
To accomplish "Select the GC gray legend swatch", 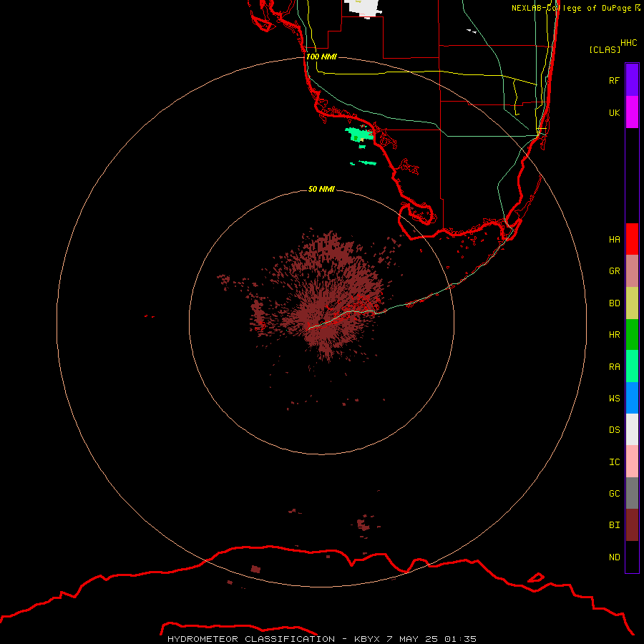I will [632, 493].
